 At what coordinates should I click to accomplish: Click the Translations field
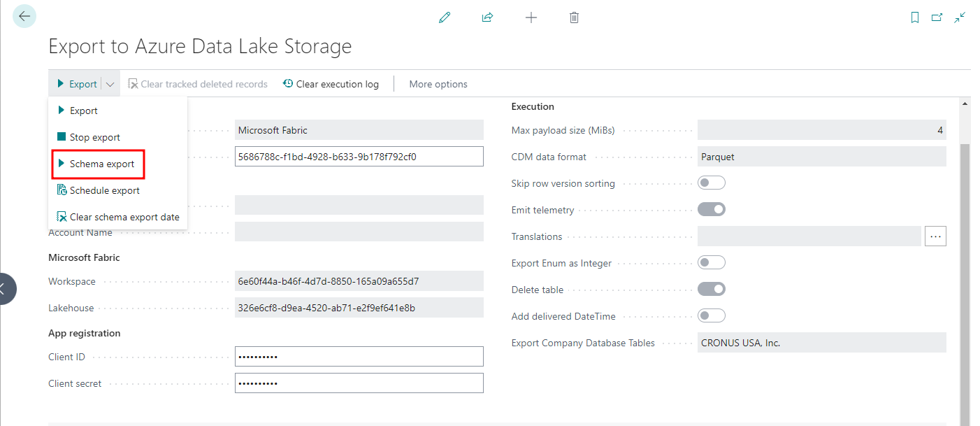(x=809, y=236)
